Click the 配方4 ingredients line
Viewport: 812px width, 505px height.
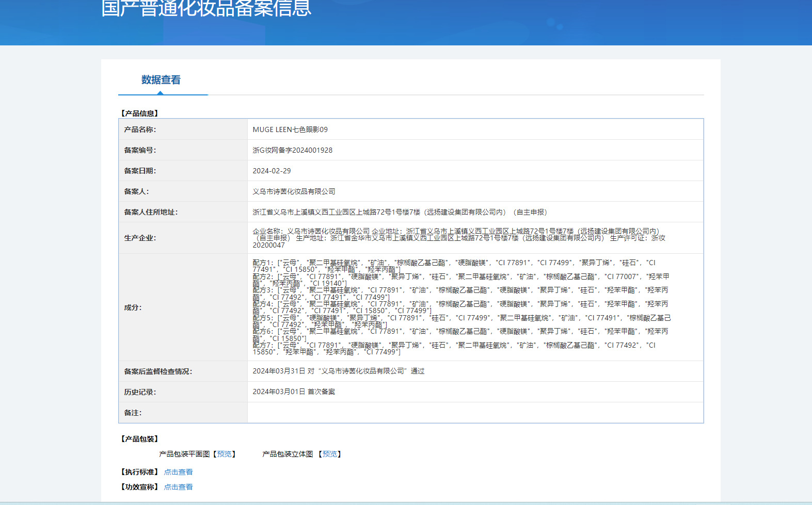(x=460, y=307)
